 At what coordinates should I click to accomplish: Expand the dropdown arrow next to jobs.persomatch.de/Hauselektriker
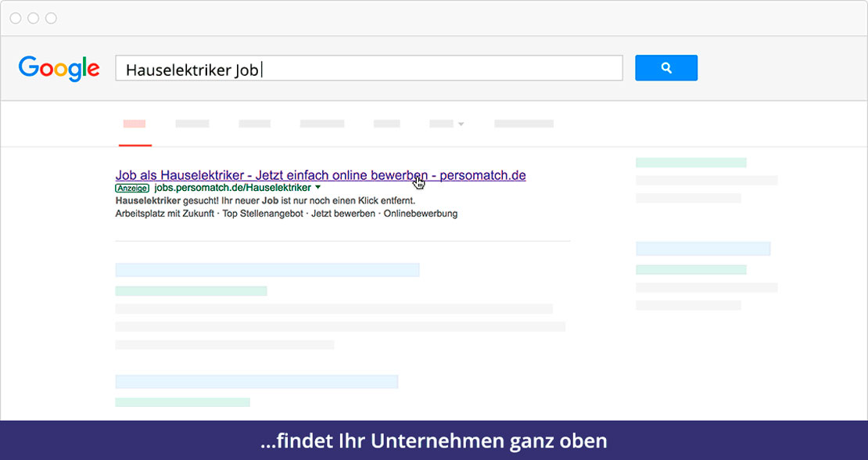317,188
